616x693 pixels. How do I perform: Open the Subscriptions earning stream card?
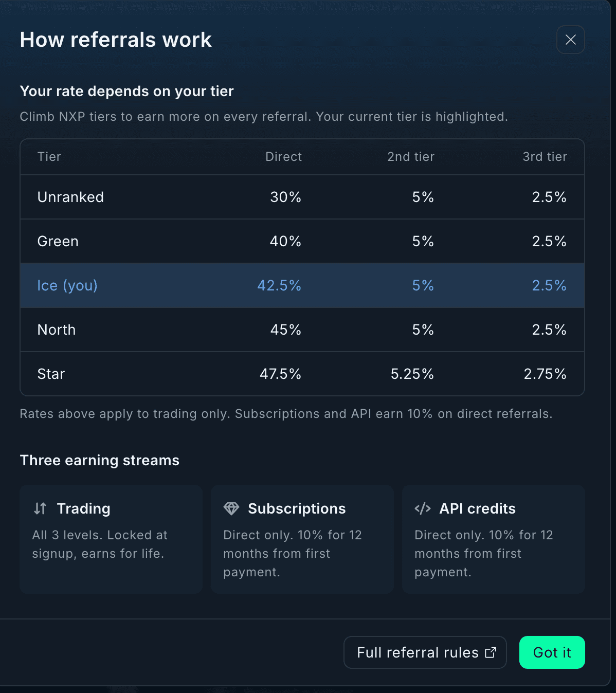pos(302,539)
